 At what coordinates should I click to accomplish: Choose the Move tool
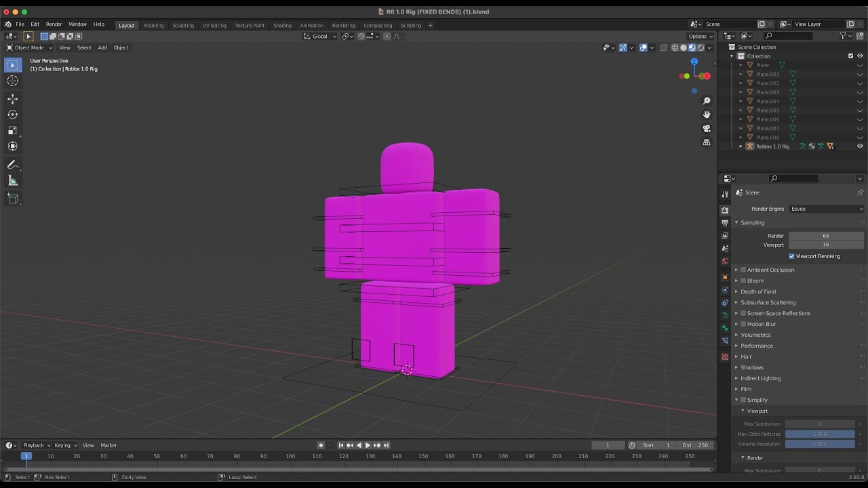click(x=12, y=99)
